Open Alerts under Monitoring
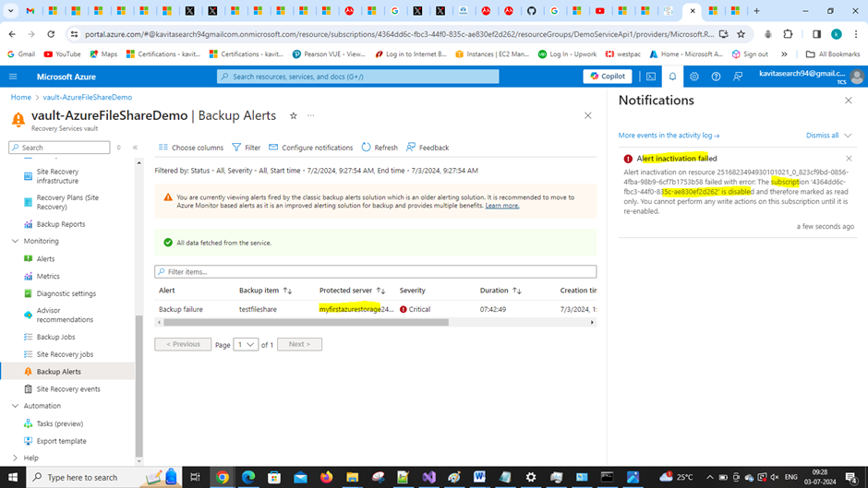The image size is (868, 488). pyautogui.click(x=45, y=259)
